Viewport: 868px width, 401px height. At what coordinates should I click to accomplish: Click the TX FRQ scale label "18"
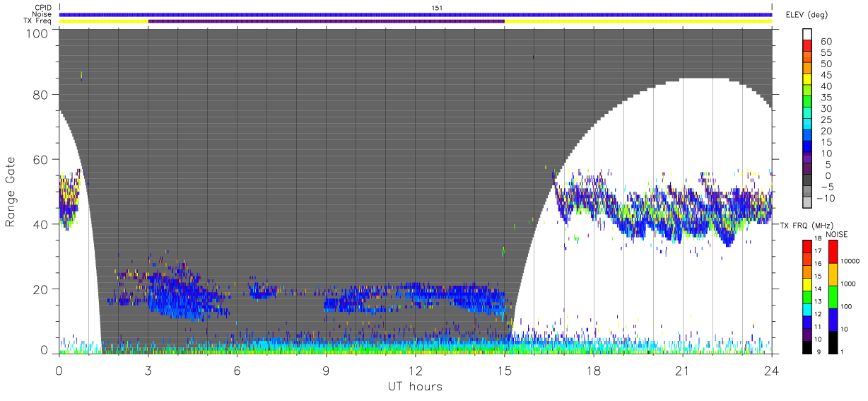pos(819,240)
